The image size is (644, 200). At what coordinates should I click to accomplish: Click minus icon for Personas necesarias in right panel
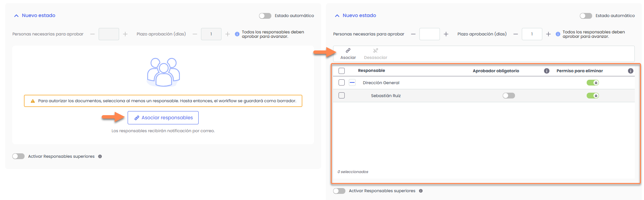point(413,34)
